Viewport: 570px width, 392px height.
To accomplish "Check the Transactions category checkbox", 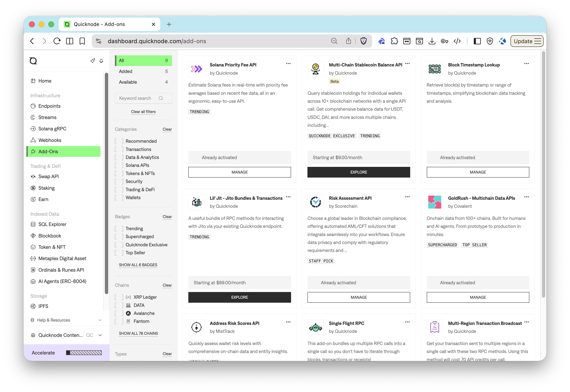I will pyautogui.click(x=119, y=149).
